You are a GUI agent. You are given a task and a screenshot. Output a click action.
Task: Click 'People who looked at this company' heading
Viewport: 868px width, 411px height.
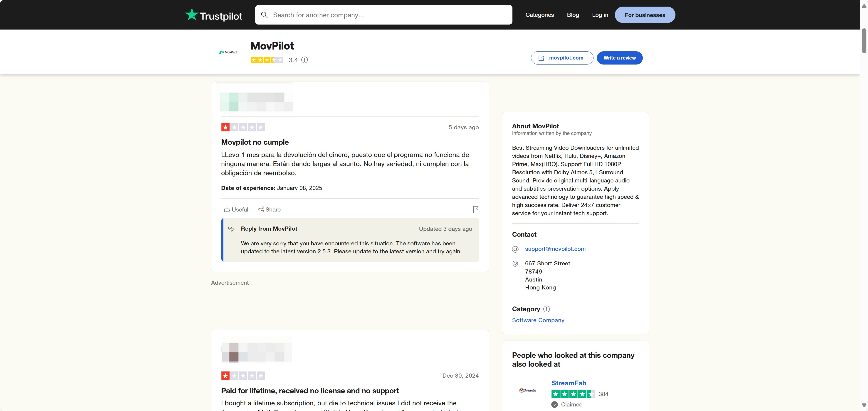pos(573,359)
